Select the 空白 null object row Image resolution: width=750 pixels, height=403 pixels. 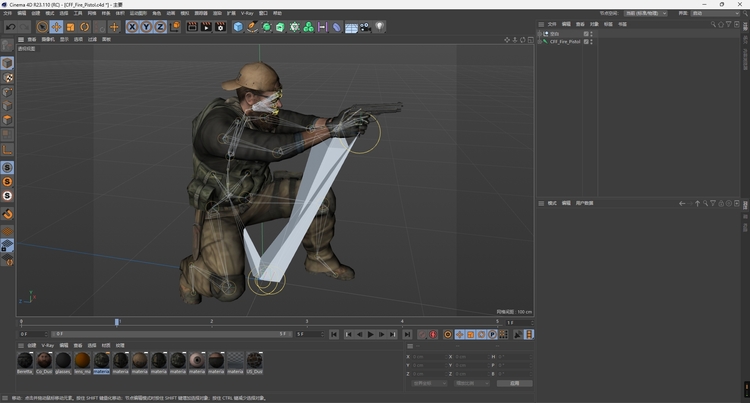(x=554, y=34)
